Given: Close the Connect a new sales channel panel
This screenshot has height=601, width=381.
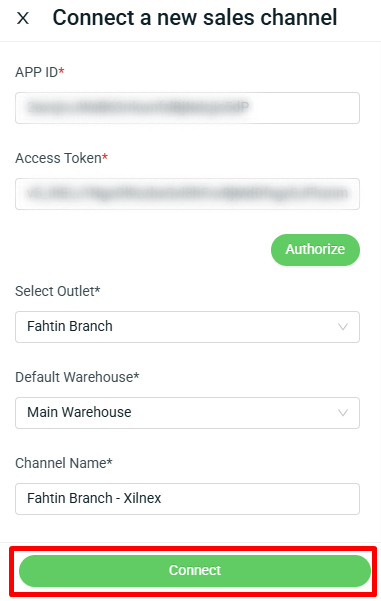Looking at the screenshot, I should (x=23, y=18).
